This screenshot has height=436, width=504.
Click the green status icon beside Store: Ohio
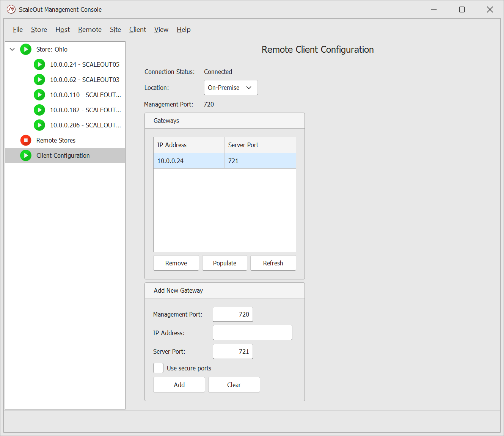[x=26, y=49]
